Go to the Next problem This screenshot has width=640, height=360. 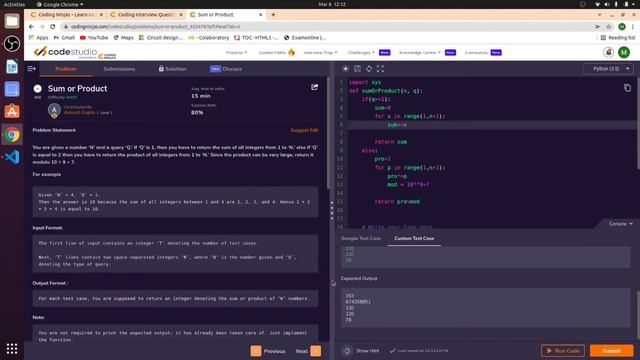point(308,351)
